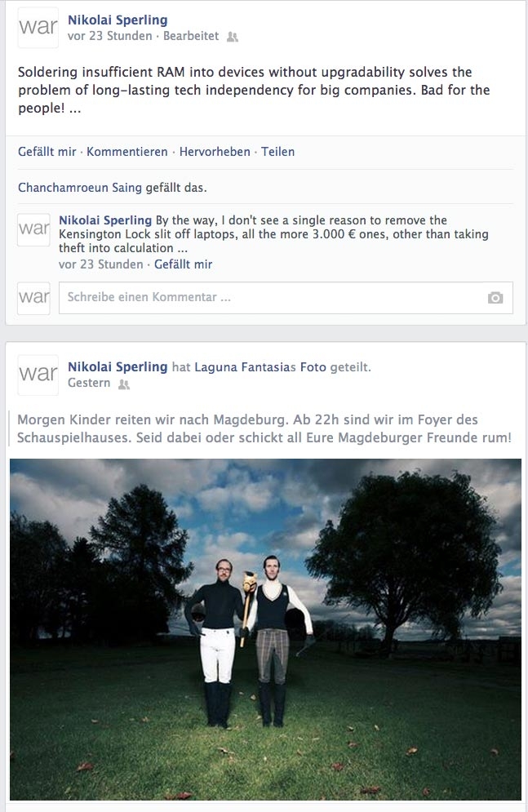The width and height of the screenshot is (528, 812).
Task: Click 'Gefällt mir' below the Kensington Lock comment
Action: click(184, 264)
